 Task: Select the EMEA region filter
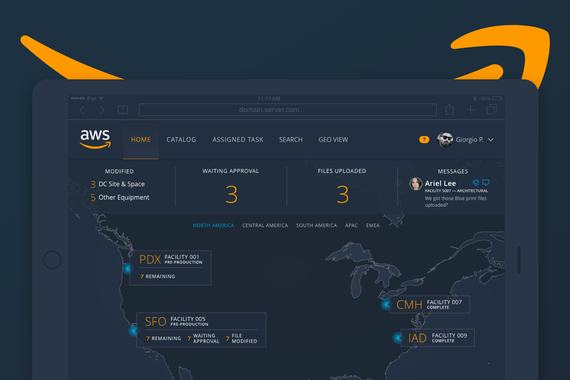[x=373, y=225]
